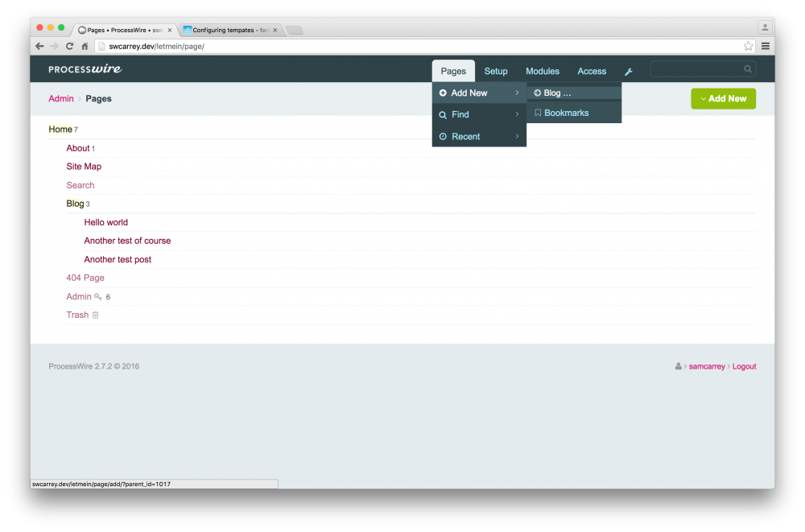Open the trash can icon next to Trash
The width and height of the screenshot is (805, 532).
97,315
